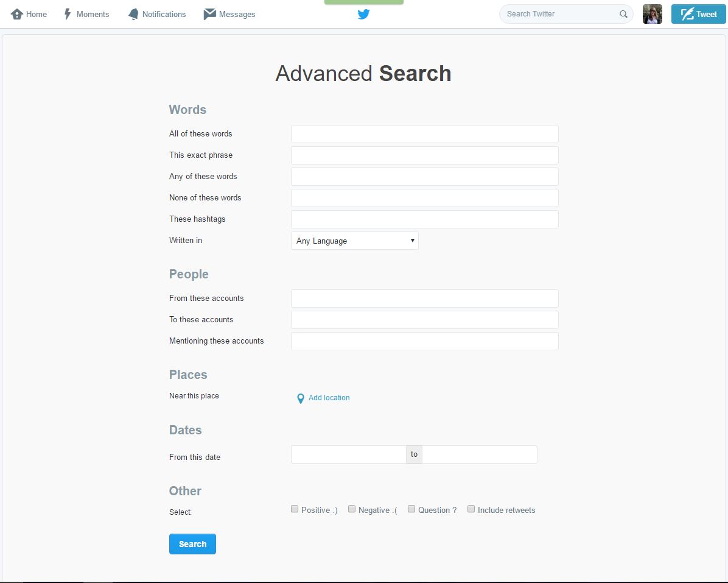Open the profile avatar menu
Viewport: 728px width, 583px height.
point(652,14)
